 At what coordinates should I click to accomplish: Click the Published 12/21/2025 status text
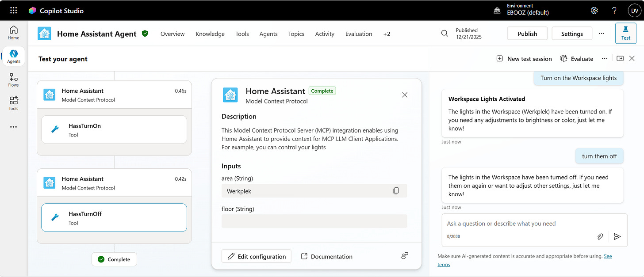click(469, 34)
